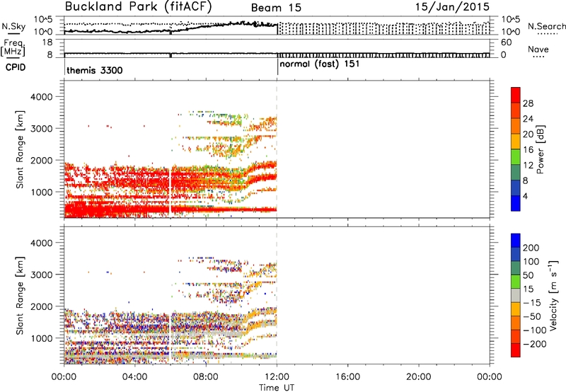Select the '-100' velocity colorbar label
Viewport: 566px width, 392px height.
pyautogui.click(x=535, y=330)
